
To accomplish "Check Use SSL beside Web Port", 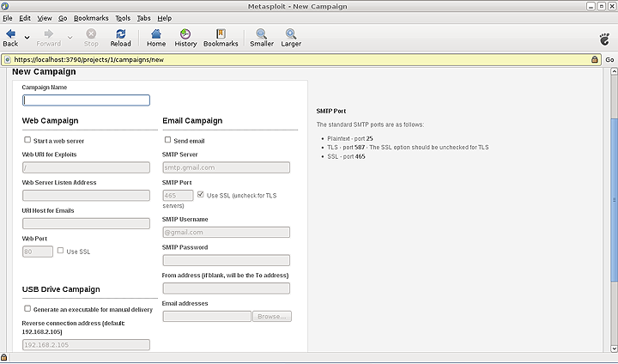I will (x=60, y=251).
